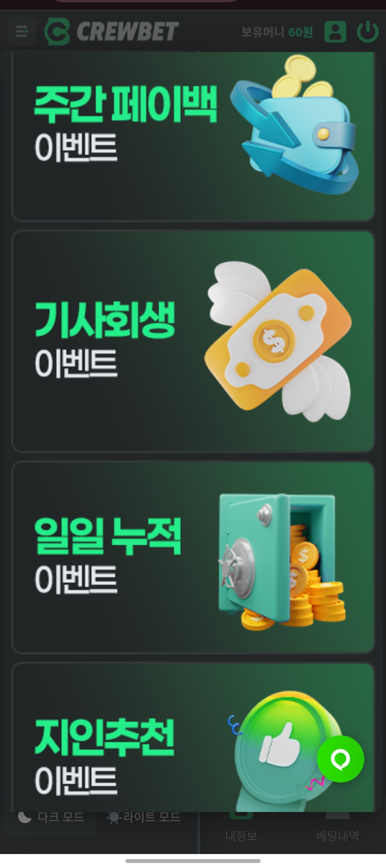Open the hamburger side menu
386x868 pixels.
click(21, 31)
